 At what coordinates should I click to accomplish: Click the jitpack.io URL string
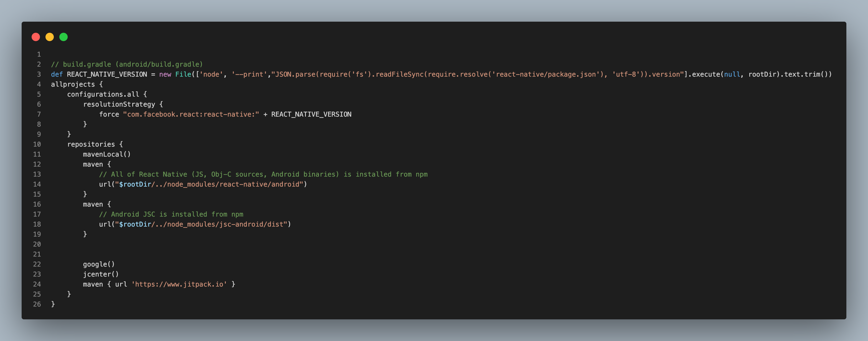[x=179, y=284]
